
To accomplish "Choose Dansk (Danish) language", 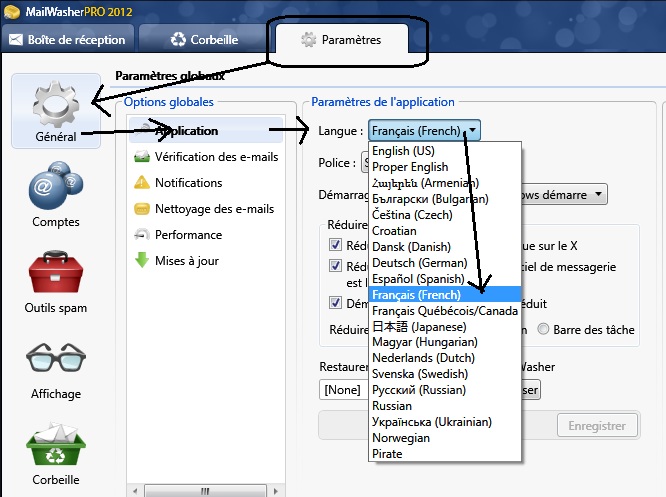I will coord(445,247).
